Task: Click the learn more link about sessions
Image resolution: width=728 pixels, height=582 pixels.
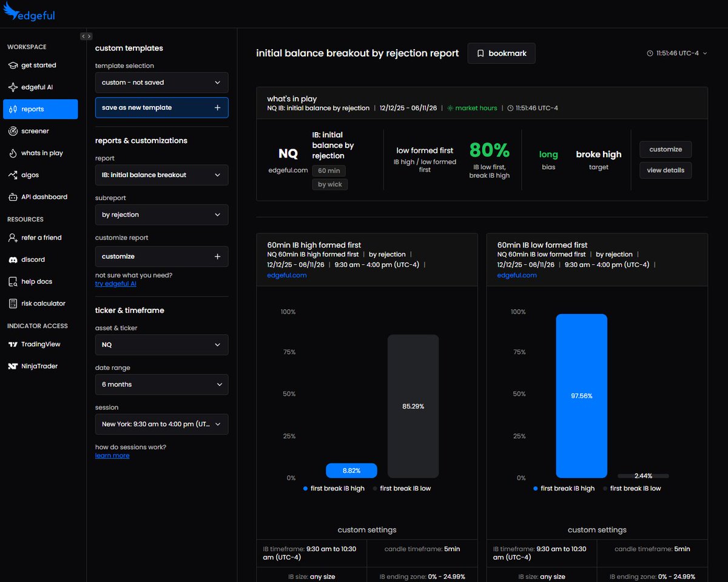Action: pos(112,455)
